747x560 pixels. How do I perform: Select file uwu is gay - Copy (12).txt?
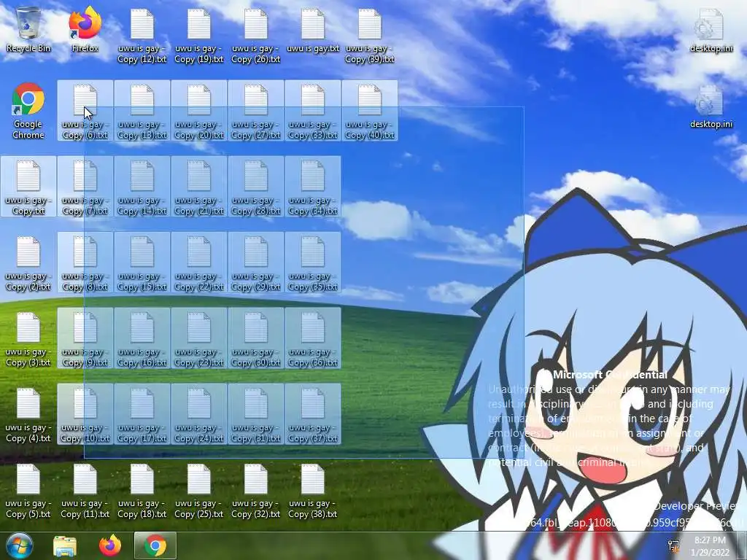point(142,36)
